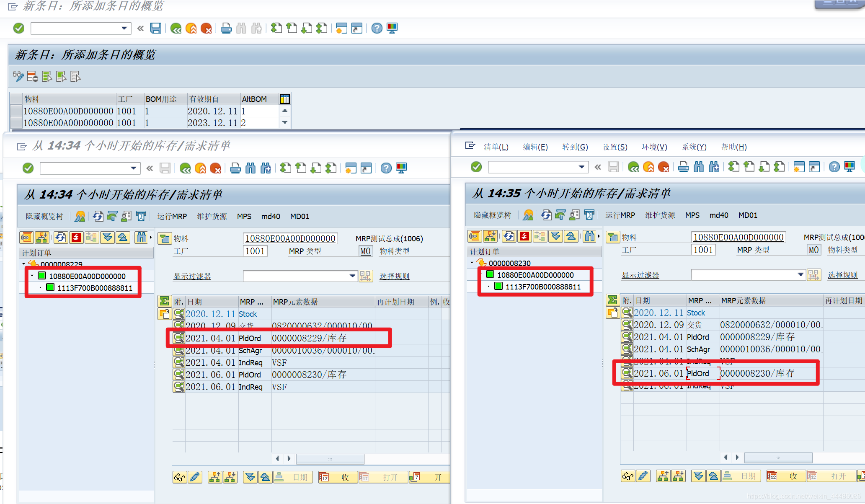The width and height of the screenshot is (865, 504).
Task: Open the 转到(G) menu
Action: click(x=575, y=147)
